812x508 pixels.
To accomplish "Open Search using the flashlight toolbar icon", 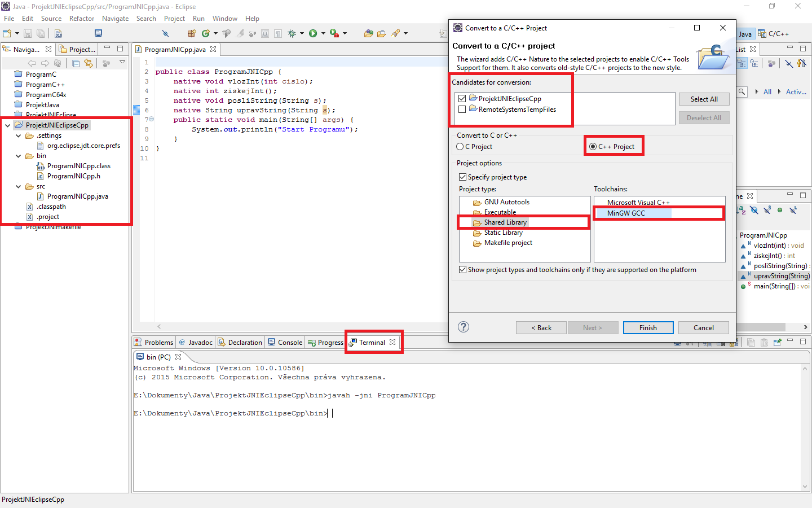I will tap(166, 33).
